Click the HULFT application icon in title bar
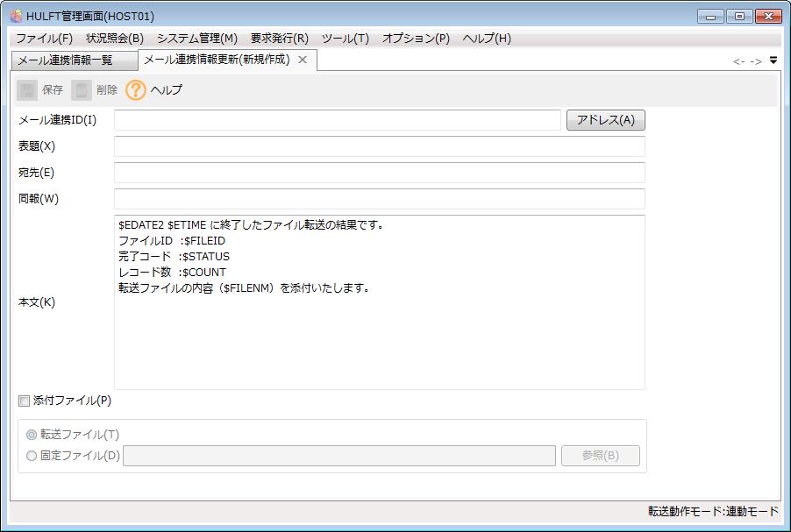 click(x=16, y=16)
